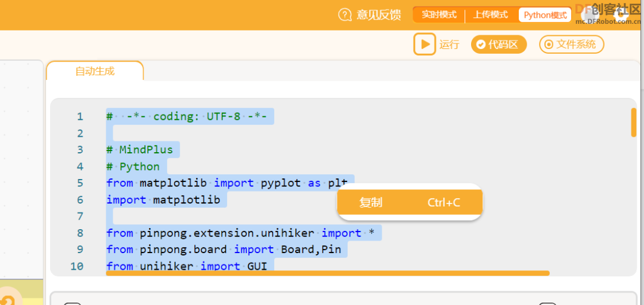
Task: Click the checkmark icon in 代码区
Action: click(481, 44)
